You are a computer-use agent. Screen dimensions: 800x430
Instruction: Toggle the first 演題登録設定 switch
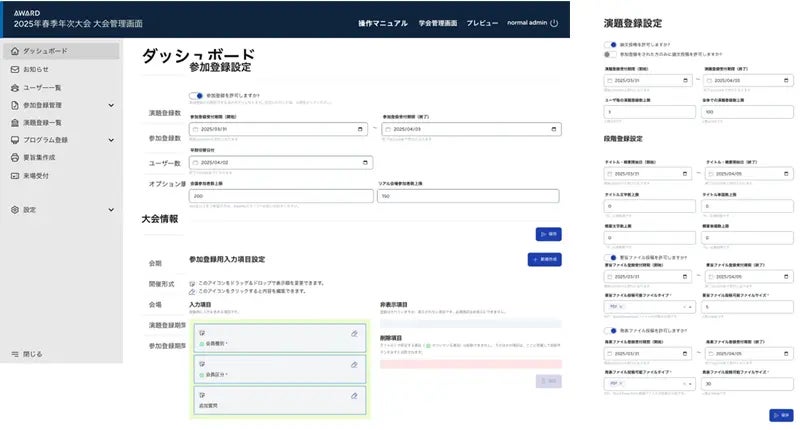tap(610, 44)
